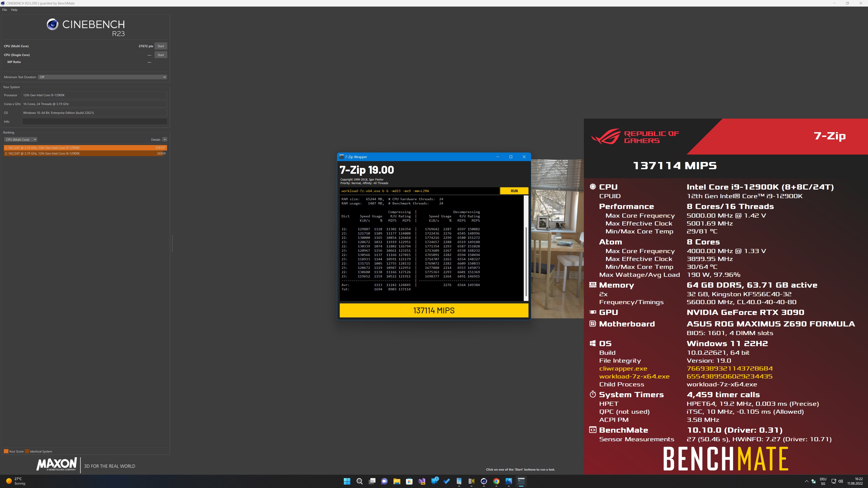Viewport: 868px width, 488px height.
Task: Click the network tray icon
Action: pos(834,481)
